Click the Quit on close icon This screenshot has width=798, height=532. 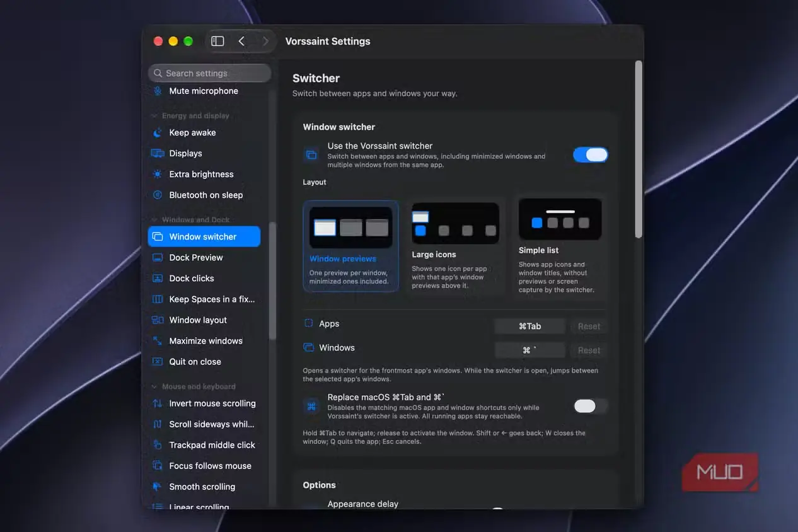tap(158, 361)
